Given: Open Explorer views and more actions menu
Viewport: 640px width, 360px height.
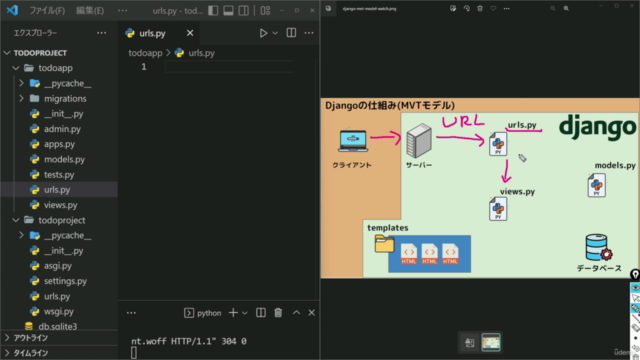Looking at the screenshot, I should pos(102,33).
